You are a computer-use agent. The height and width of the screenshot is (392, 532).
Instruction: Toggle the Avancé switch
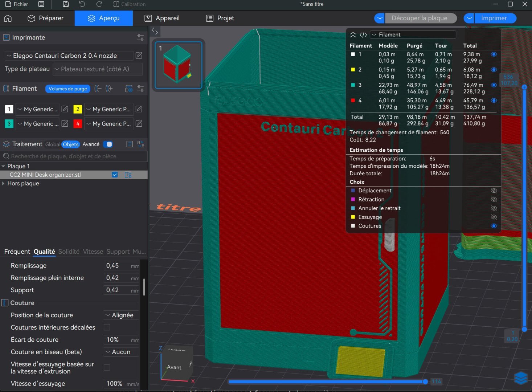pos(108,144)
